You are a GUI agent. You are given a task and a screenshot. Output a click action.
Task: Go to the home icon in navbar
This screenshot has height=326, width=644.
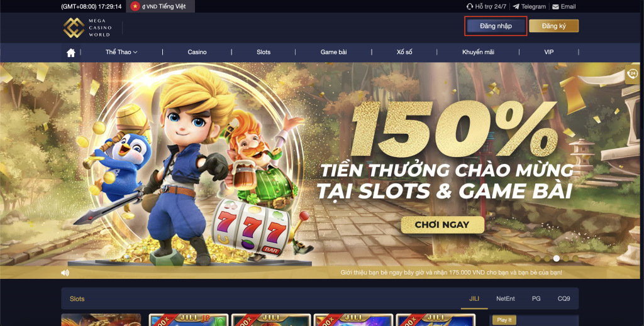[x=71, y=53]
